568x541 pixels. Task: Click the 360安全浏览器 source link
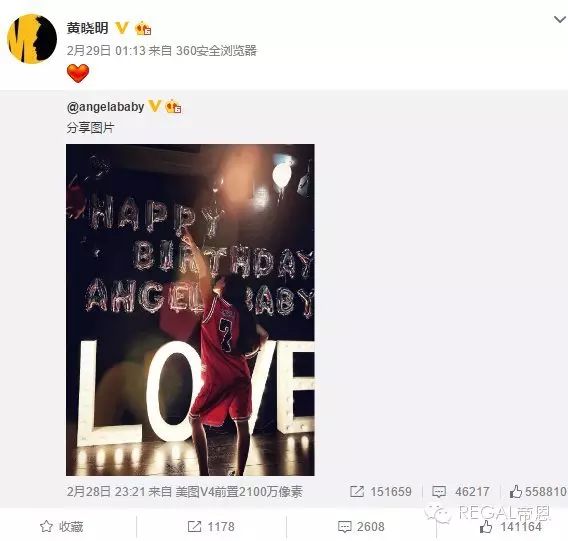(216, 51)
